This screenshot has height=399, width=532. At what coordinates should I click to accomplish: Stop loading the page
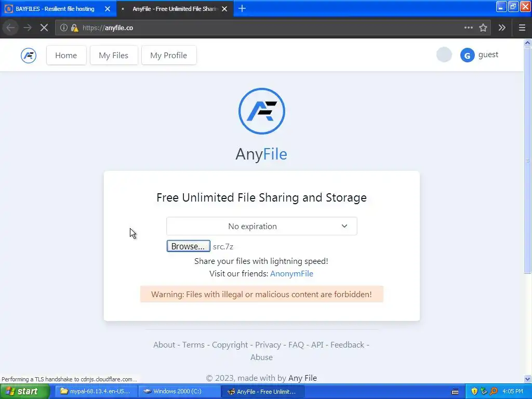coord(44,28)
